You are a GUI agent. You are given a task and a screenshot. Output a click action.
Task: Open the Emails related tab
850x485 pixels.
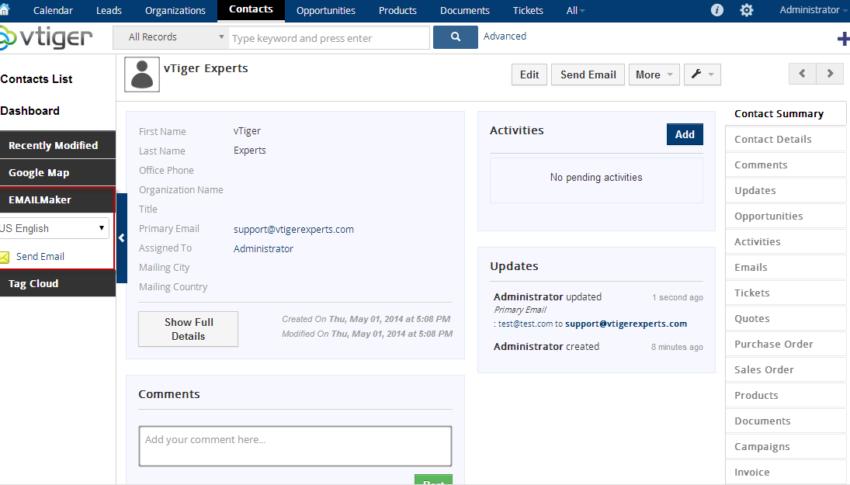(x=785, y=267)
